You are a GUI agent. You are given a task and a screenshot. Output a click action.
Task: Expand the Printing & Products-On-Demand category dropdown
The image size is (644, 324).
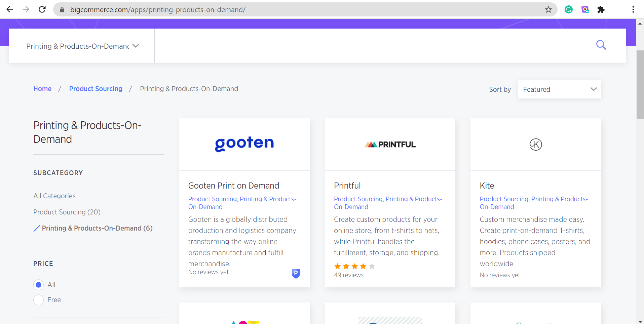[82, 46]
